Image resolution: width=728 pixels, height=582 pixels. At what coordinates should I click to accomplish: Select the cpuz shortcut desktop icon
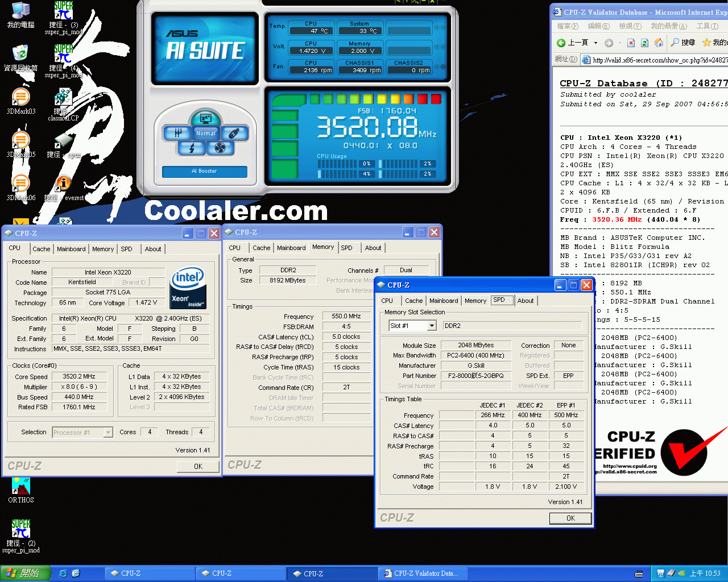tap(64, 145)
